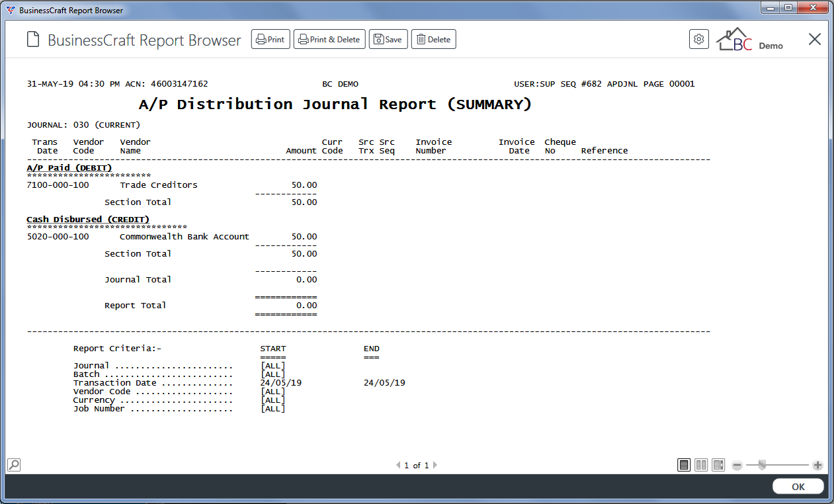Switch to two-page view

tap(702, 465)
